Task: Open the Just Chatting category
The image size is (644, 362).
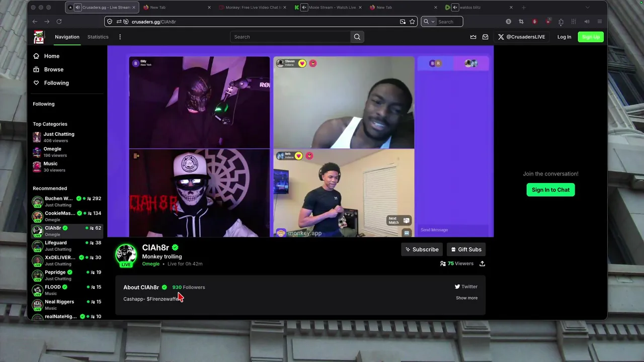Action: click(67, 137)
